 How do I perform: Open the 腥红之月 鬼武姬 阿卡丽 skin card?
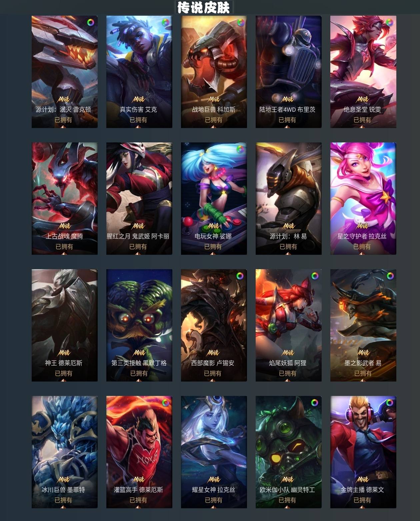coord(139,198)
